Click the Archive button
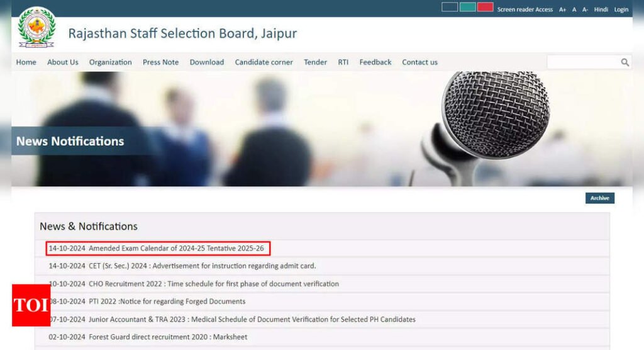This screenshot has height=350, width=644. (x=599, y=198)
